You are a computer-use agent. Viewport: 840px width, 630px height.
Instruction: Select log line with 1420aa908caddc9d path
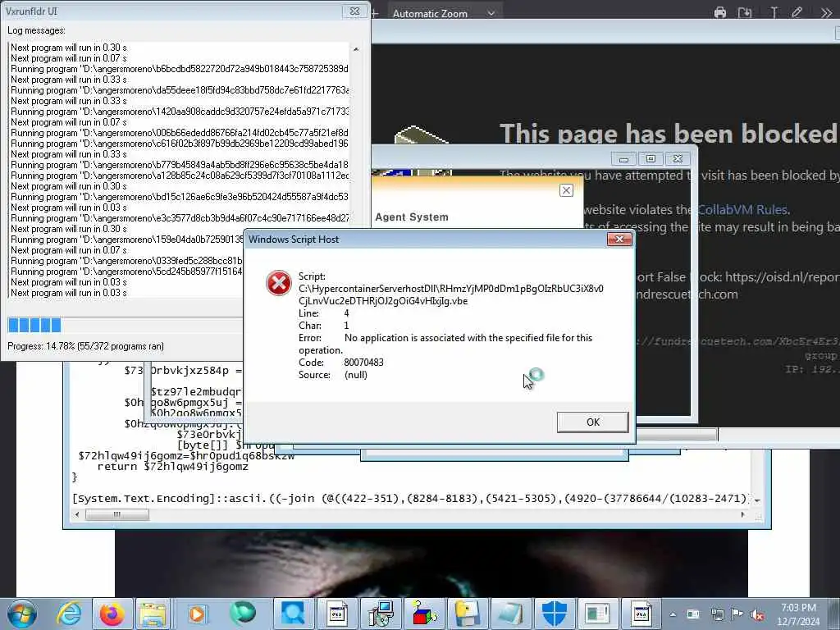[180, 112]
